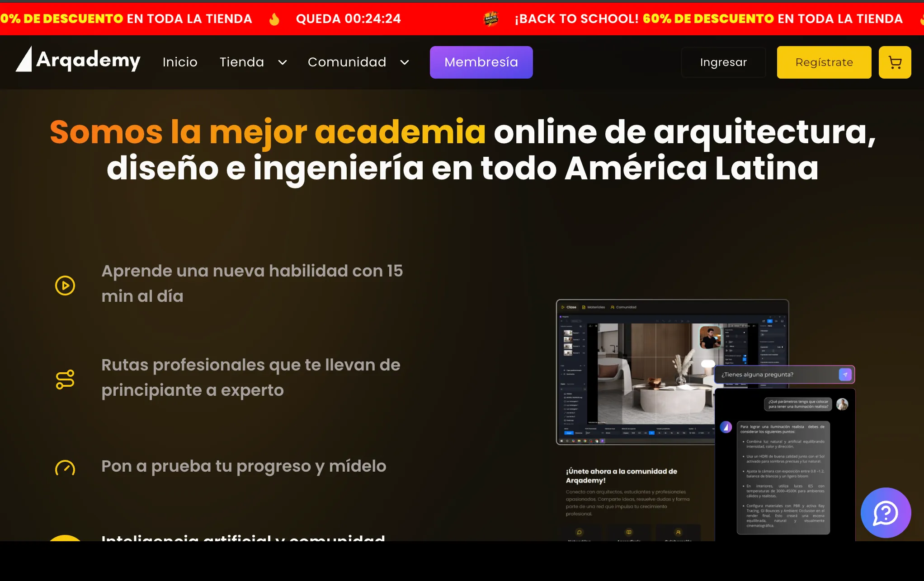
Task: Click the play circle icon beside 'Aprende una nueva habilidad'
Action: pyautogui.click(x=65, y=286)
